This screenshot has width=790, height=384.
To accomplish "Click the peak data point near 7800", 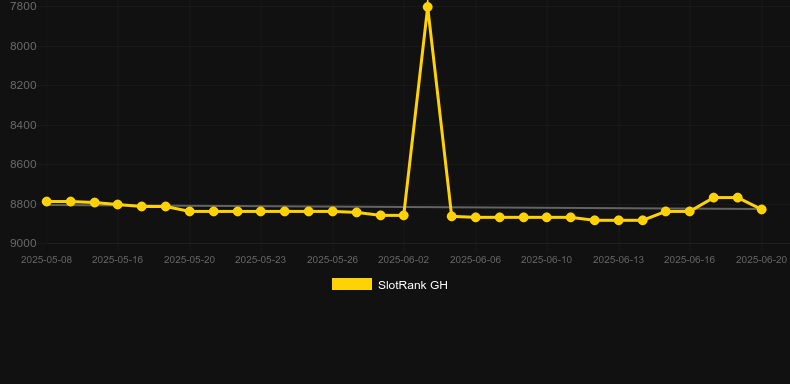I will point(428,7).
